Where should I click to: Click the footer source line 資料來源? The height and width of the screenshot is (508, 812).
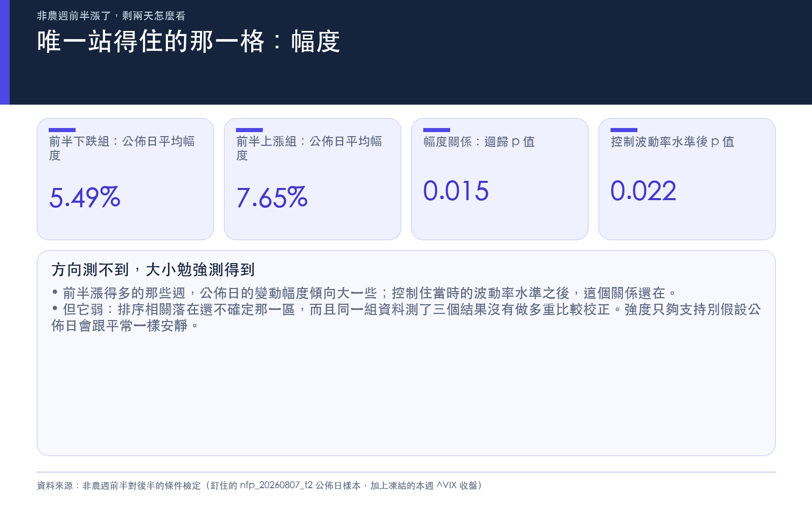point(259,486)
